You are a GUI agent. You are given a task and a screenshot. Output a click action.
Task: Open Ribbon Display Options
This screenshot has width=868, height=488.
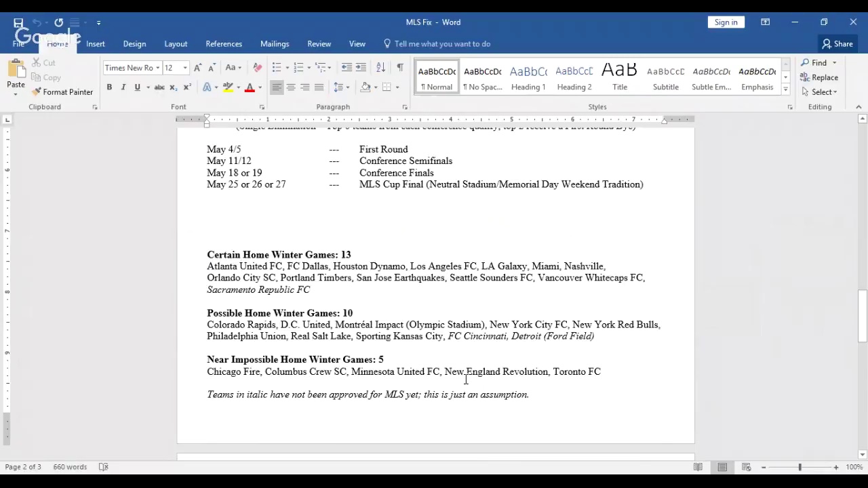[765, 22]
